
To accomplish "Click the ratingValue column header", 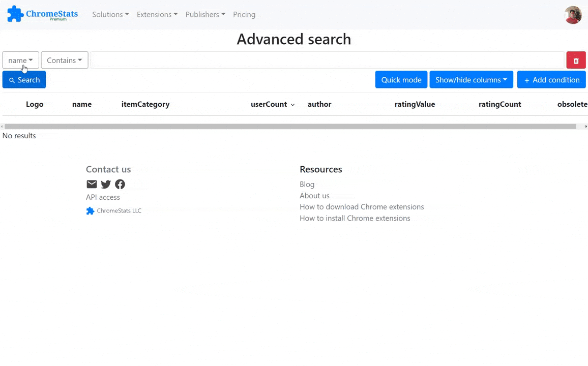I will click(x=415, y=104).
